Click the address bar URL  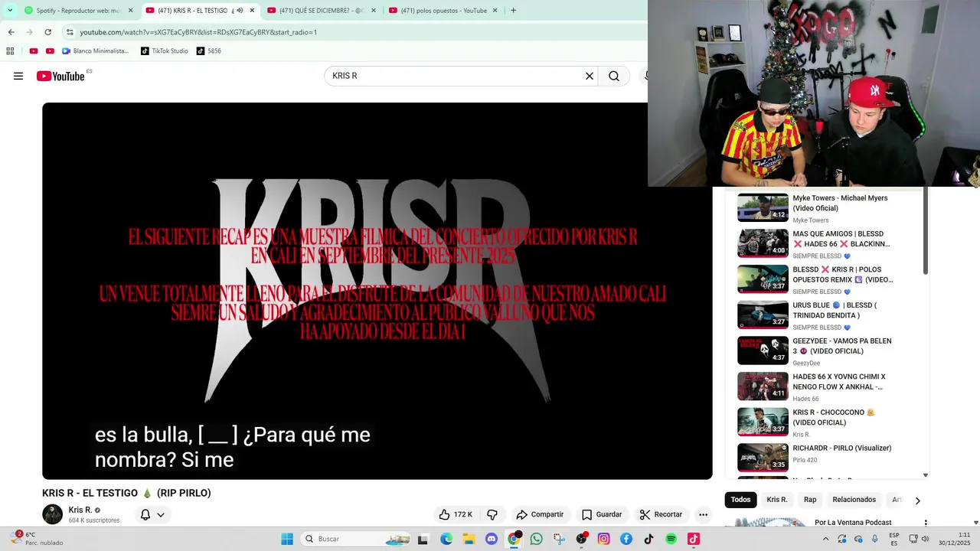[198, 32]
